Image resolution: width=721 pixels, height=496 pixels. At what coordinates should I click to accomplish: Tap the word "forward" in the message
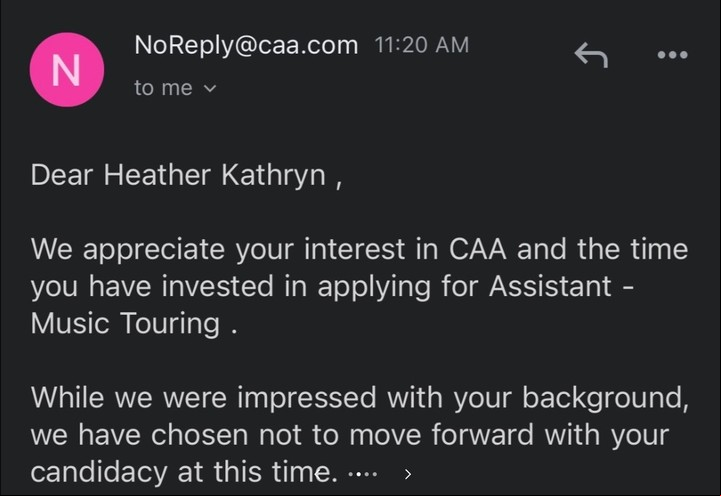point(483,434)
